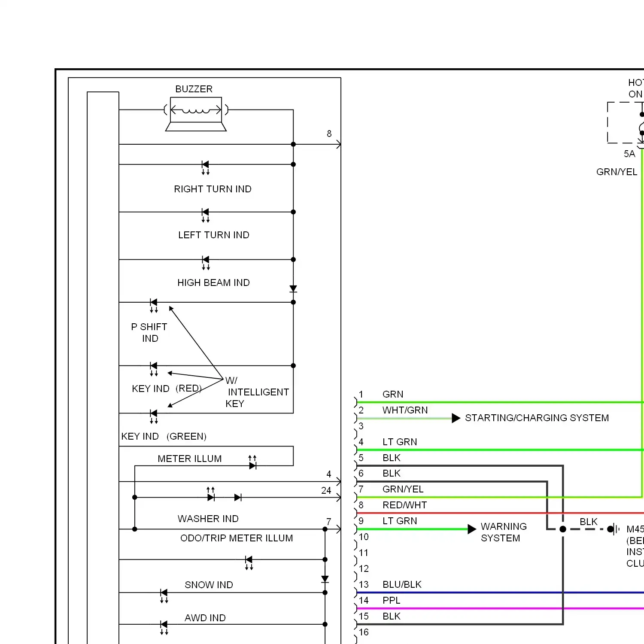
Task: Click the STARTING/CHARGING SYSTEM text
Action: click(537, 418)
